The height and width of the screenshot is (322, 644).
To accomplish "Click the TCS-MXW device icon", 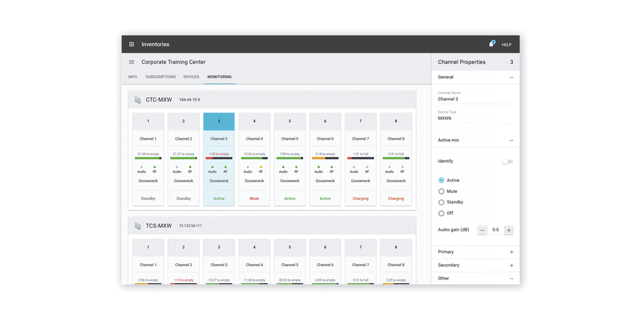I will point(138,226).
